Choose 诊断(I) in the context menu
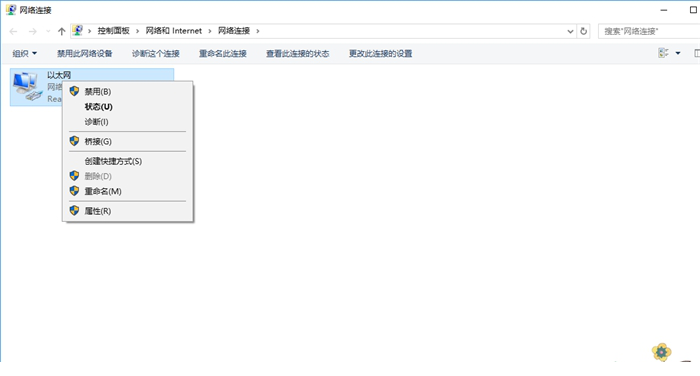This screenshot has height=376, width=700. [x=128, y=122]
